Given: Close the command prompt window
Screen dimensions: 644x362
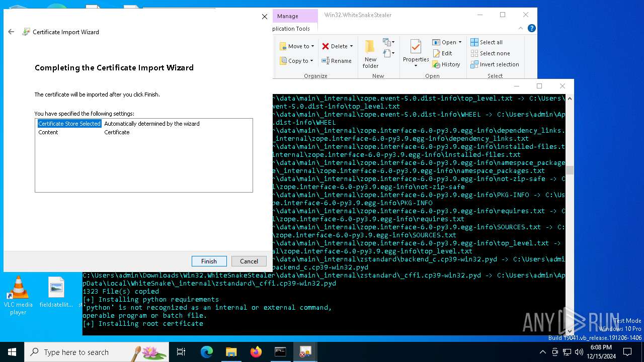Looking at the screenshot, I should [x=562, y=86].
